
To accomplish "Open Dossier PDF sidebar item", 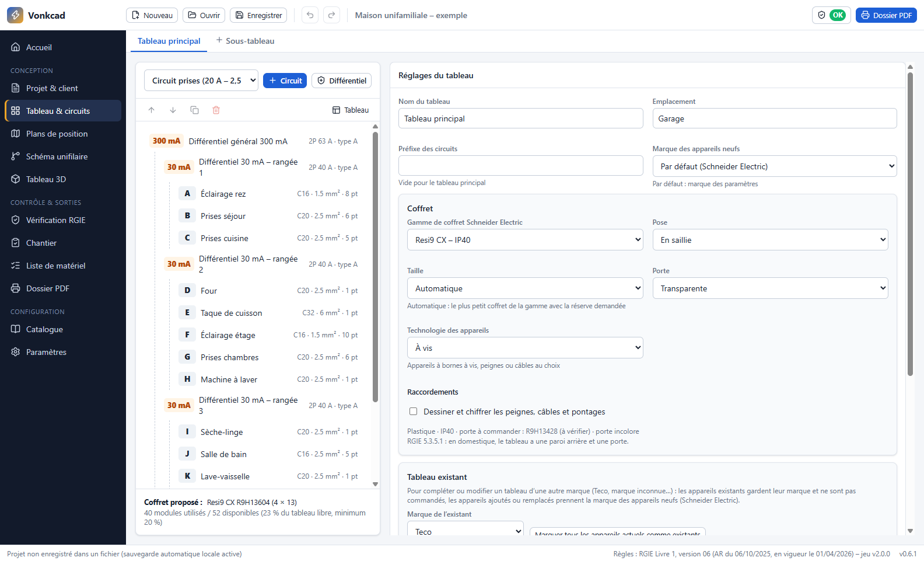I will pos(63,288).
